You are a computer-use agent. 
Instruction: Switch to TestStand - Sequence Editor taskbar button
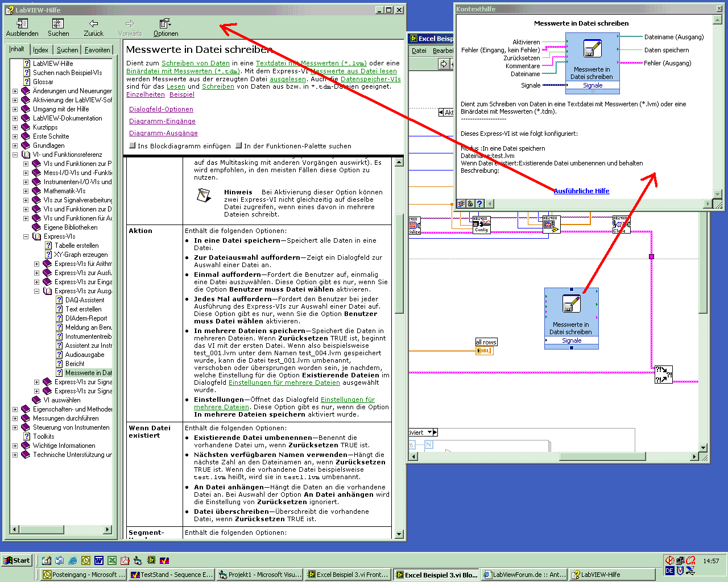click(x=171, y=575)
